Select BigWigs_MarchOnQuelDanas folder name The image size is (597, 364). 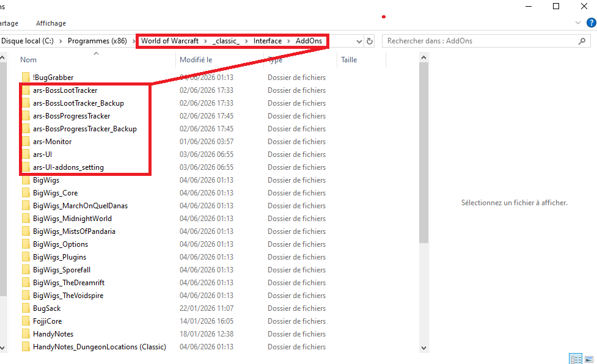click(80, 206)
